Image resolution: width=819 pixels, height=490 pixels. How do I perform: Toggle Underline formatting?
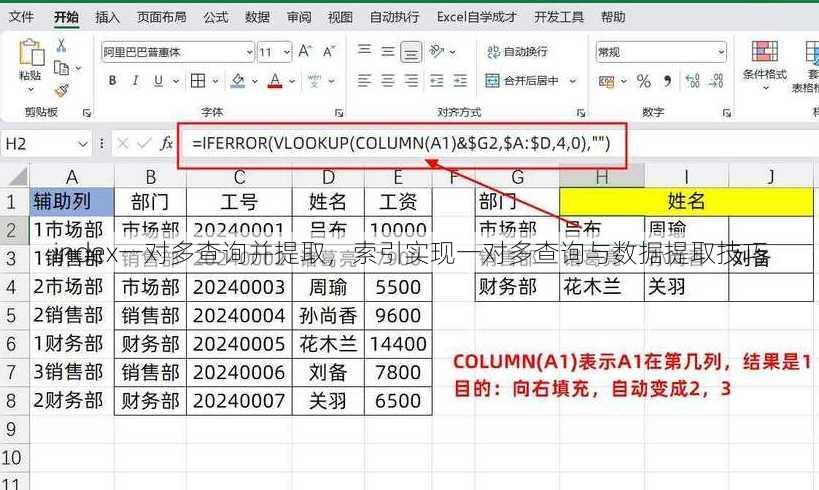[x=158, y=80]
